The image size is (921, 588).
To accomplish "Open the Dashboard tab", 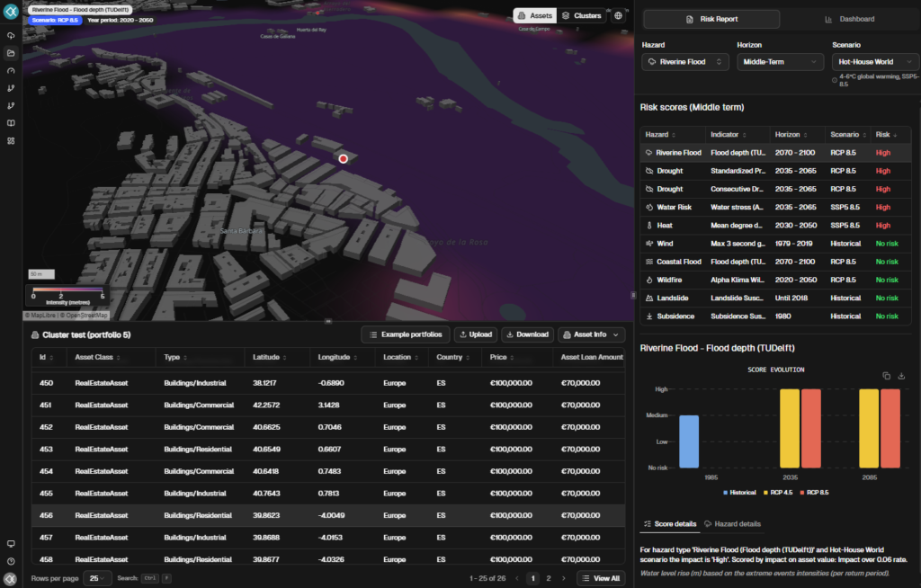I will [x=854, y=18].
